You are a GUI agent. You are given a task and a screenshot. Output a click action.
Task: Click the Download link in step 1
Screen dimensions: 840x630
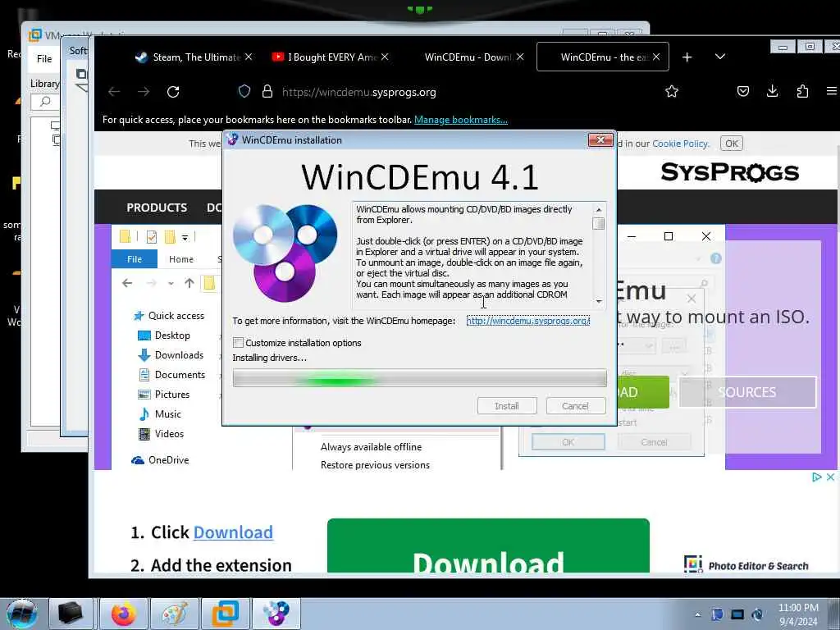(233, 532)
